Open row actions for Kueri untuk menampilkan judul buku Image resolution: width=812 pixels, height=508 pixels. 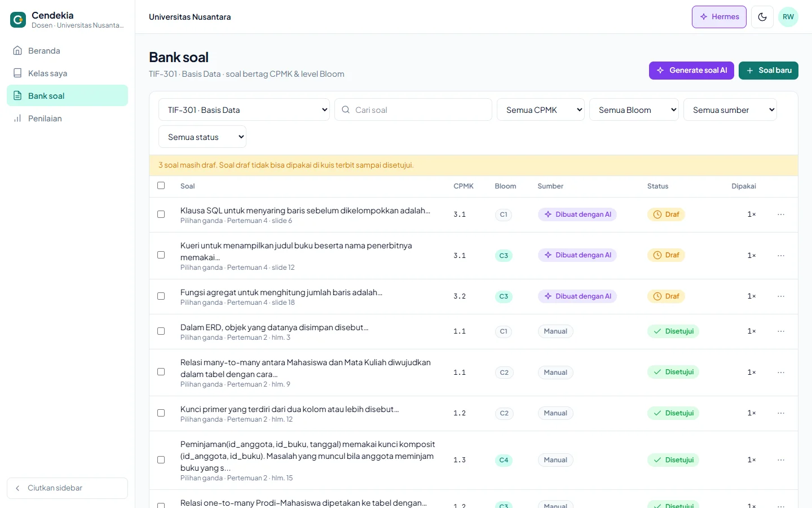coord(781,256)
